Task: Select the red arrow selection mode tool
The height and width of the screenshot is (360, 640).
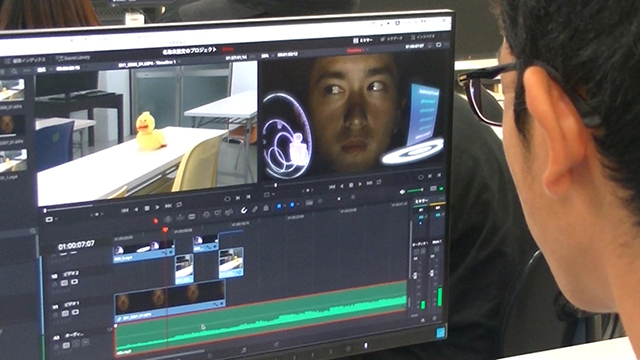Action: click(x=156, y=221)
